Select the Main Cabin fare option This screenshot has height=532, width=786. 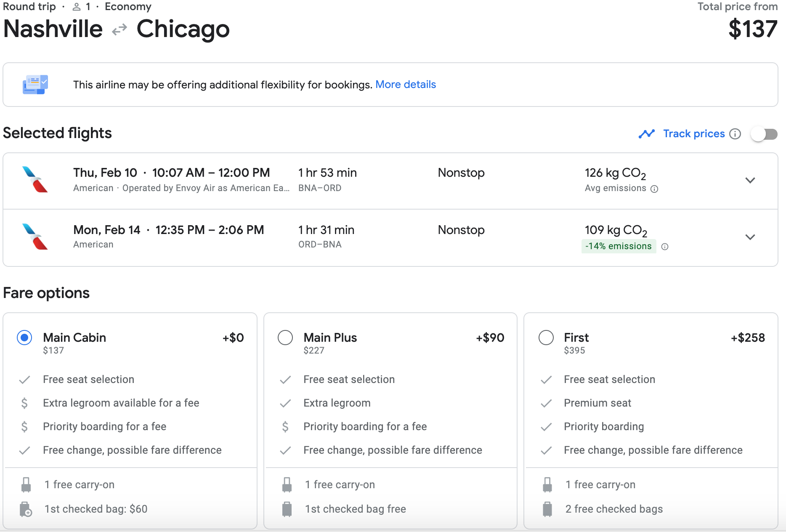tap(24, 338)
